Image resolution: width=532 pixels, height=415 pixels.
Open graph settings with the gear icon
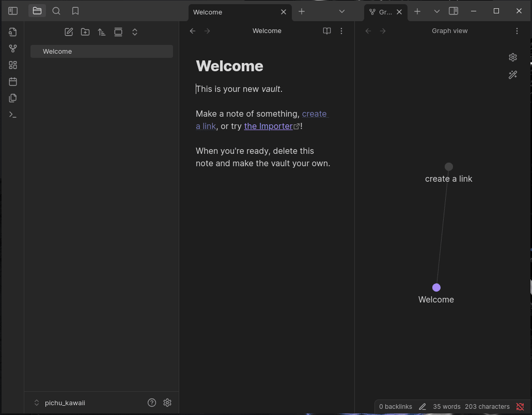point(512,57)
